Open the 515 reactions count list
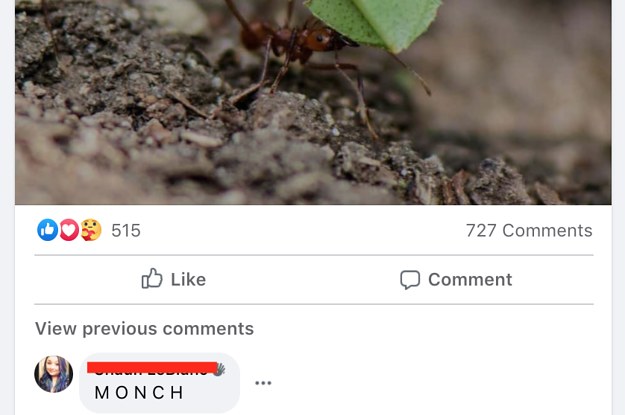 click(x=126, y=230)
